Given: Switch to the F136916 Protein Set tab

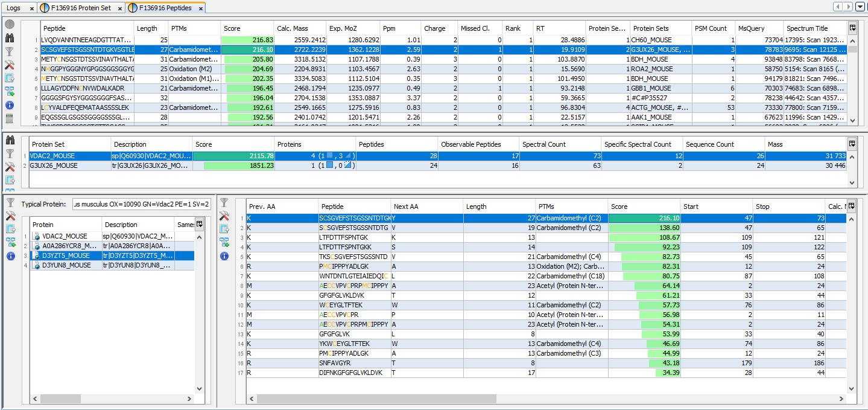Looking at the screenshot, I should click(81, 8).
